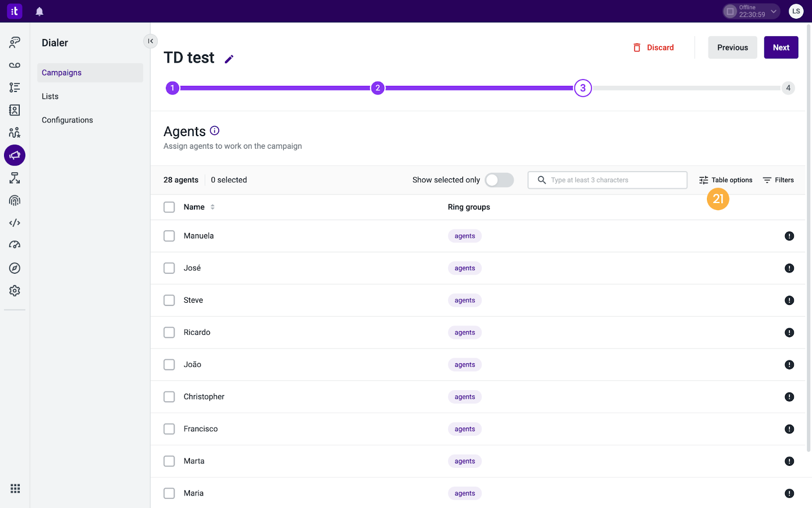Check the box next to Manuela
Image resolution: width=812 pixels, height=508 pixels.
pyautogui.click(x=169, y=236)
